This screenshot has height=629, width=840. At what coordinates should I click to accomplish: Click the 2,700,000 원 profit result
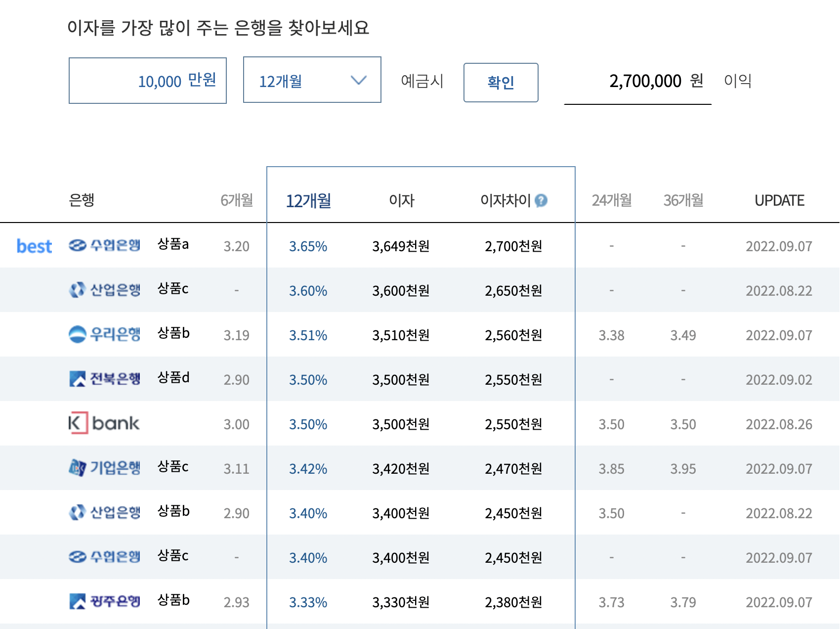(656, 81)
